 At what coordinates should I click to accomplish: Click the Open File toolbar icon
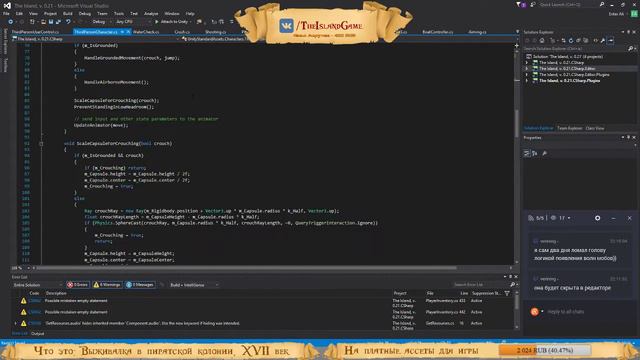43,22
